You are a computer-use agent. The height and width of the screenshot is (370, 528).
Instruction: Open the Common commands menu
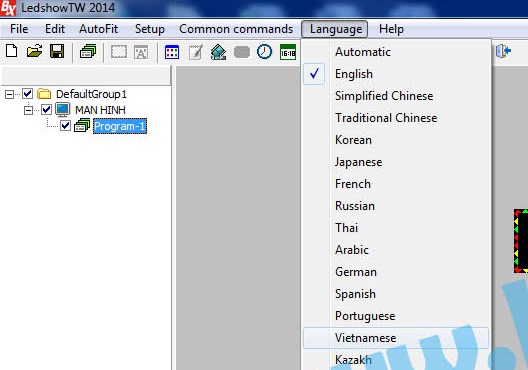tap(236, 29)
